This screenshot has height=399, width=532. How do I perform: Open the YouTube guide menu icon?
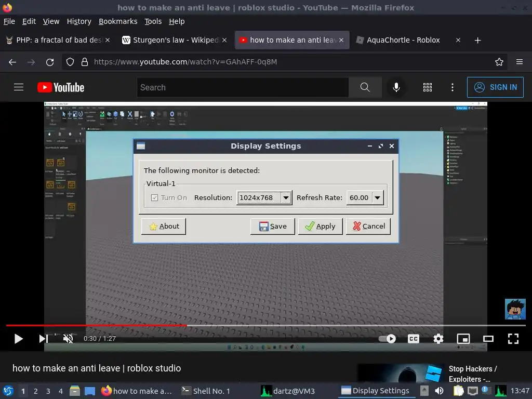pos(19,87)
